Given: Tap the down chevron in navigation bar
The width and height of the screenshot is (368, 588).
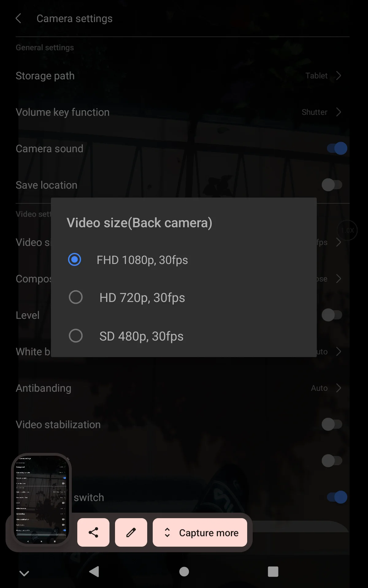Looking at the screenshot, I should point(24,573).
